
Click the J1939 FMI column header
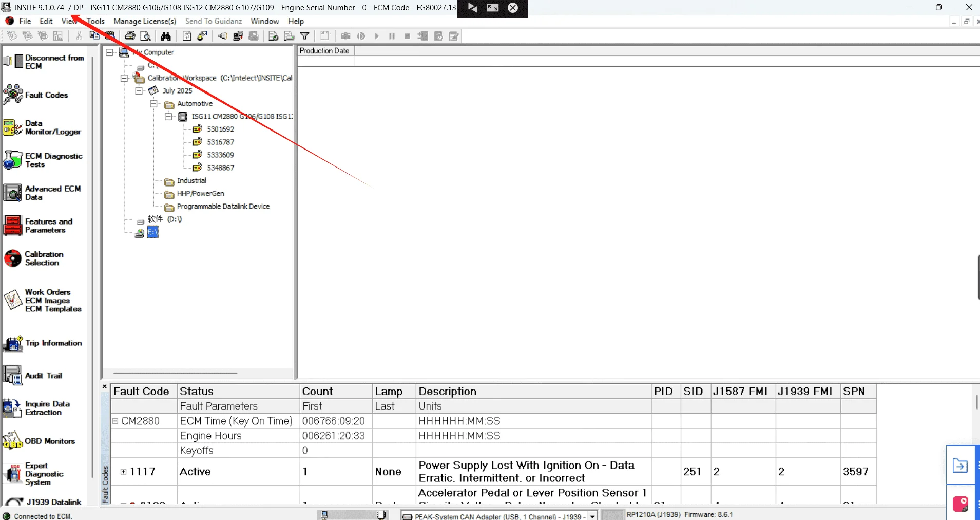[x=808, y=392]
